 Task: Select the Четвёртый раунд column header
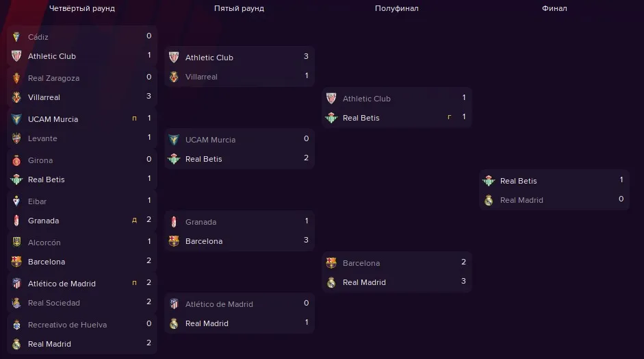pyautogui.click(x=82, y=8)
